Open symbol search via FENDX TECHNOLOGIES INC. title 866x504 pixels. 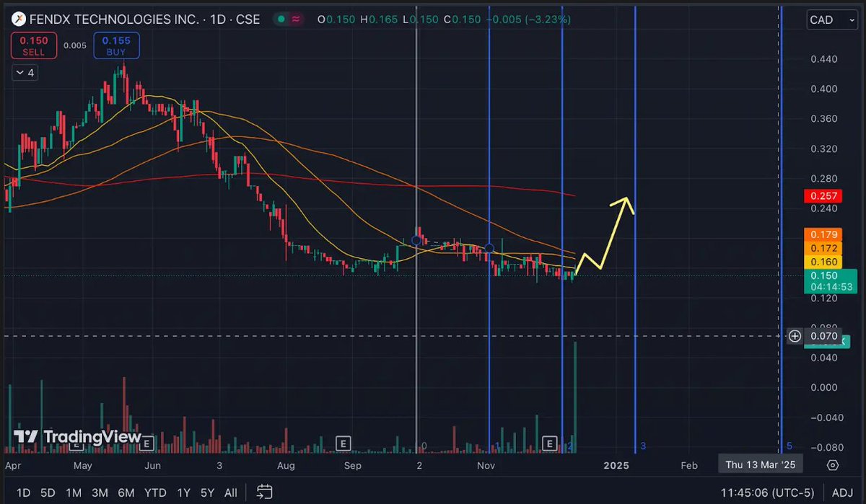(115, 19)
